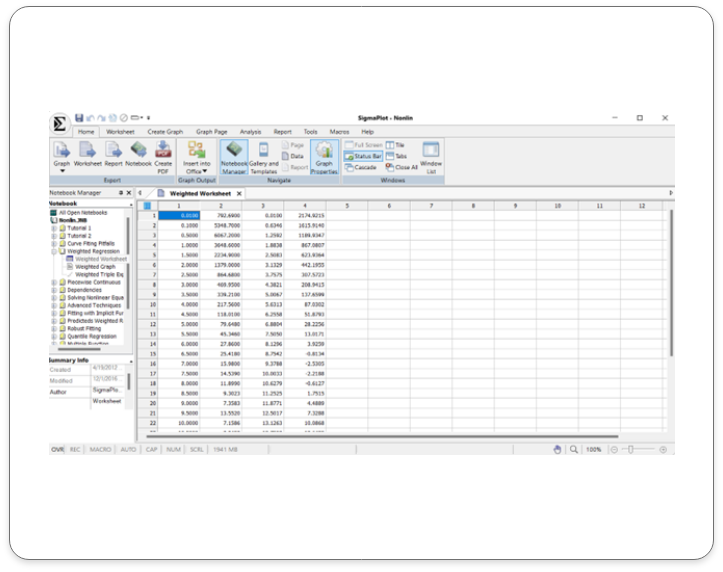The height and width of the screenshot is (572, 723).
Task: Click the save icon in quick access toolbar
Action: pos(79,118)
